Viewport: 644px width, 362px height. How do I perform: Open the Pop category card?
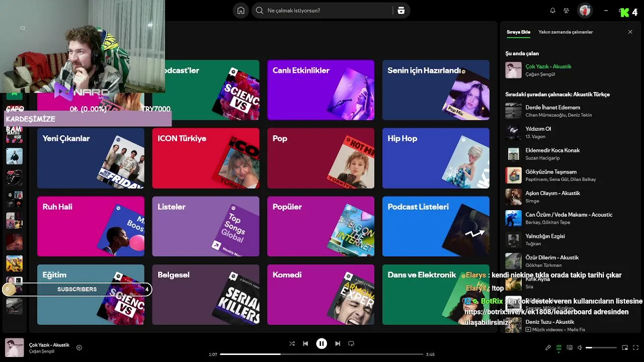click(x=320, y=158)
